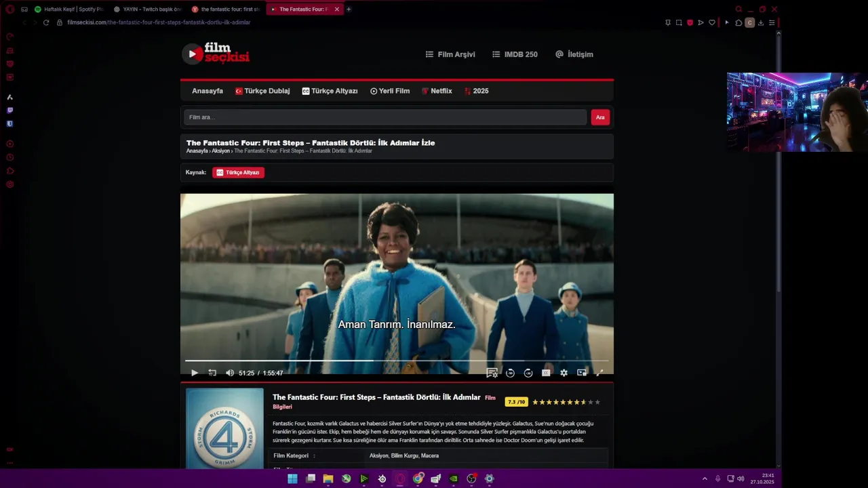The width and height of the screenshot is (868, 488).
Task: Switch to the Spotify Haftalık Keşif tab
Action: 68,9
